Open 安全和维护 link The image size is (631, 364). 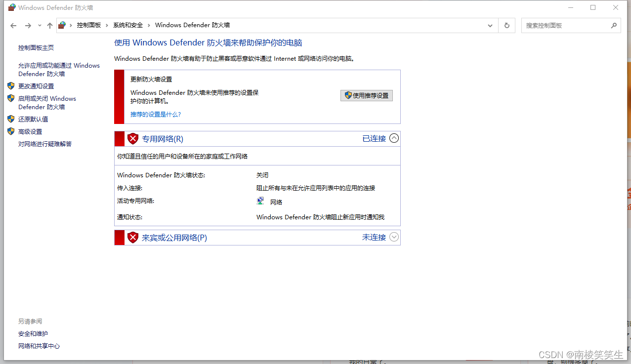pos(33,334)
